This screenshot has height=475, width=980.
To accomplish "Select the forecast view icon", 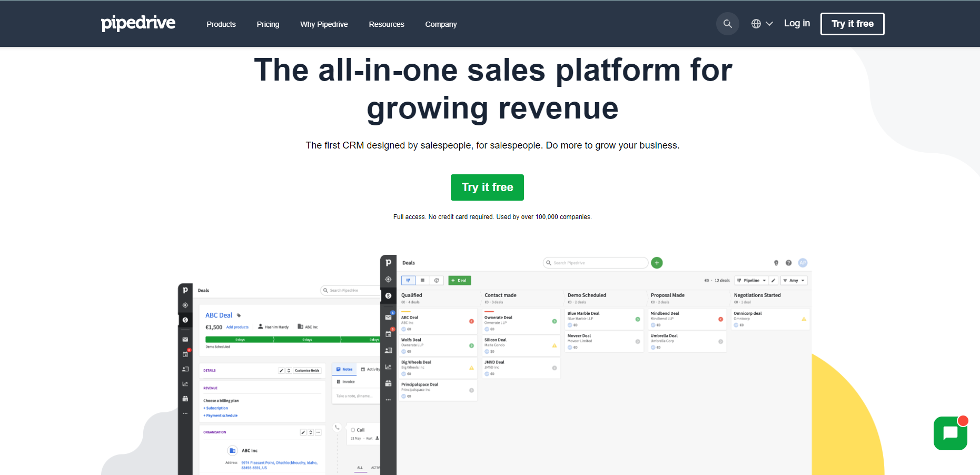I will click(x=437, y=281).
